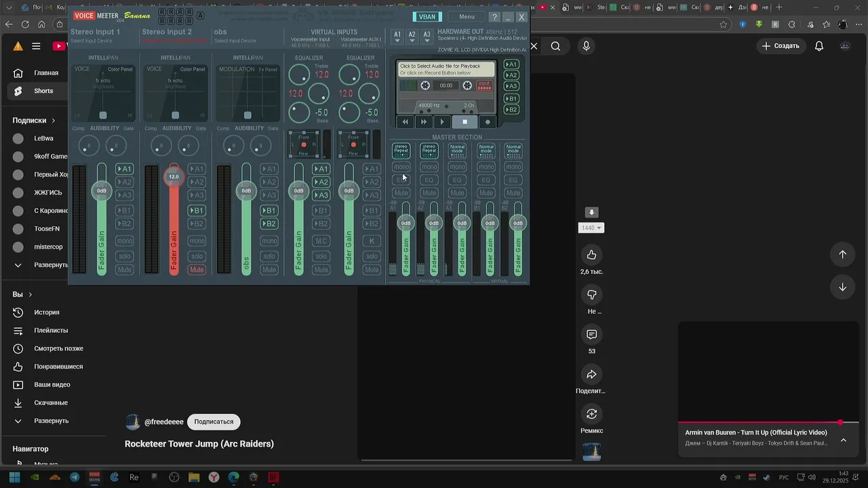Click the download icon above 1440
This screenshot has height=488, width=868.
(x=592, y=213)
